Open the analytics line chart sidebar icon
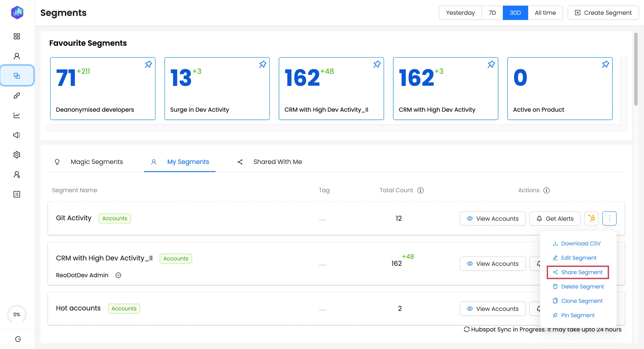The image size is (644, 349). click(x=17, y=115)
